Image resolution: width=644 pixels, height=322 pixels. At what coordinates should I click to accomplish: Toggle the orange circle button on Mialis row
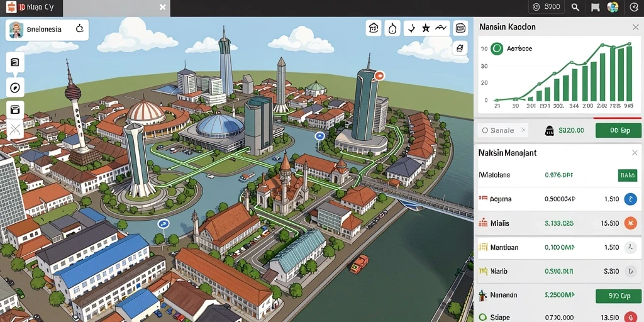(630, 223)
